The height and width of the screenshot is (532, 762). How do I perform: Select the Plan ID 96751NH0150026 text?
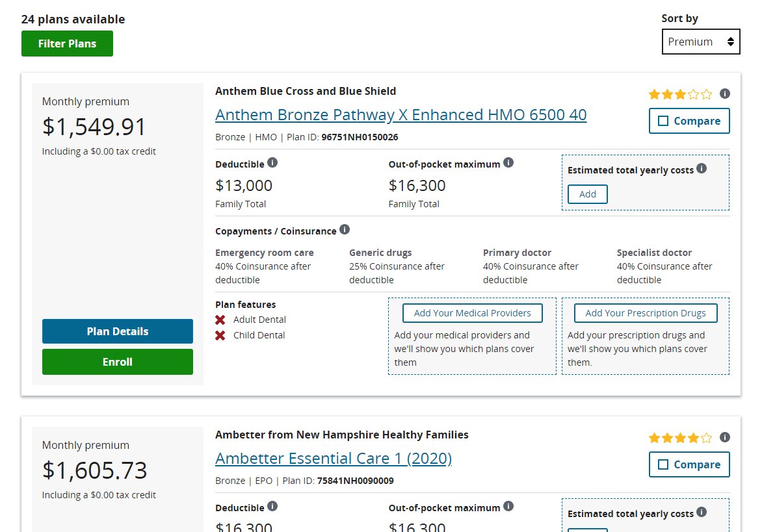coord(360,137)
